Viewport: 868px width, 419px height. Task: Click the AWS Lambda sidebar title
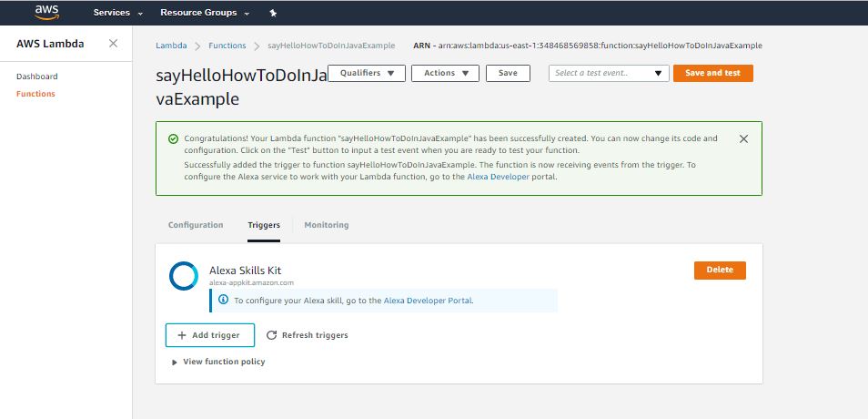tap(50, 44)
